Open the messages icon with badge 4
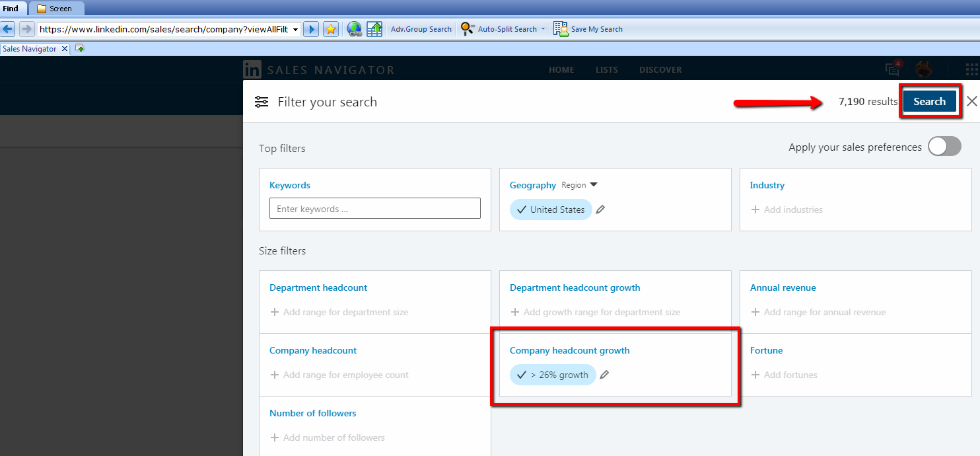The height and width of the screenshot is (456, 980). pos(893,69)
